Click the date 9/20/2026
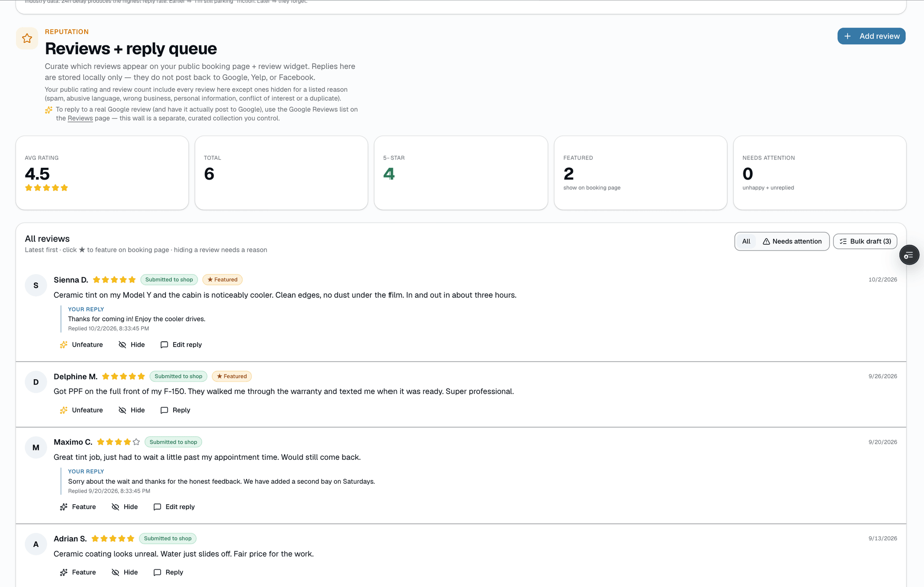This screenshot has height=587, width=924. tap(883, 442)
